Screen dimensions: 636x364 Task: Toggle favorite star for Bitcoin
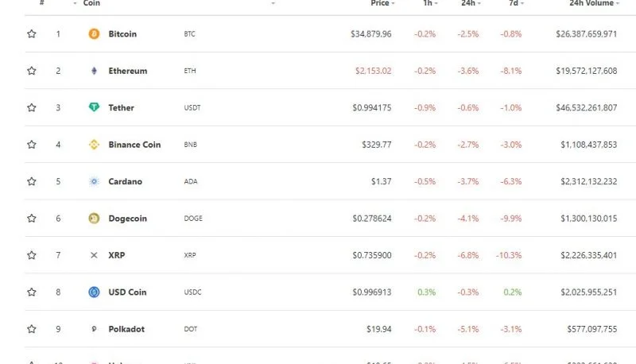point(32,33)
